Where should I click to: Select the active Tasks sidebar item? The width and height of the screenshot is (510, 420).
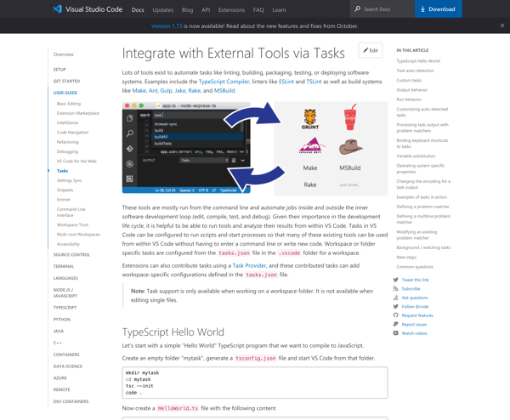(x=62, y=171)
